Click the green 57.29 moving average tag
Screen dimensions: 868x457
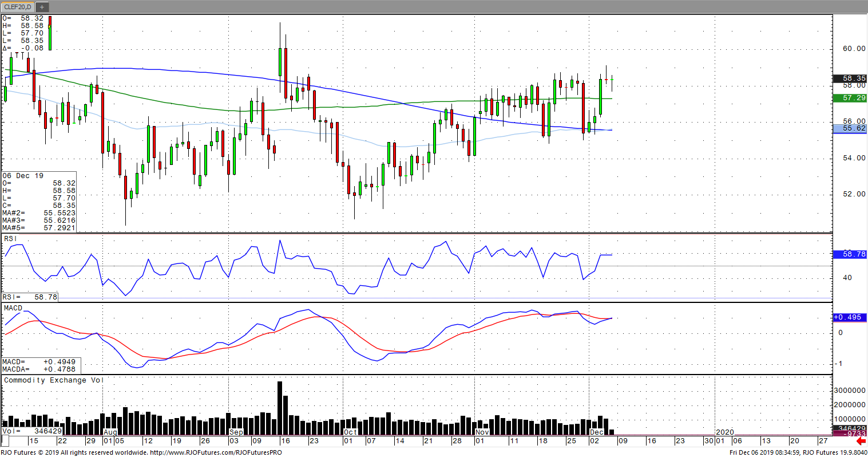pyautogui.click(x=850, y=99)
